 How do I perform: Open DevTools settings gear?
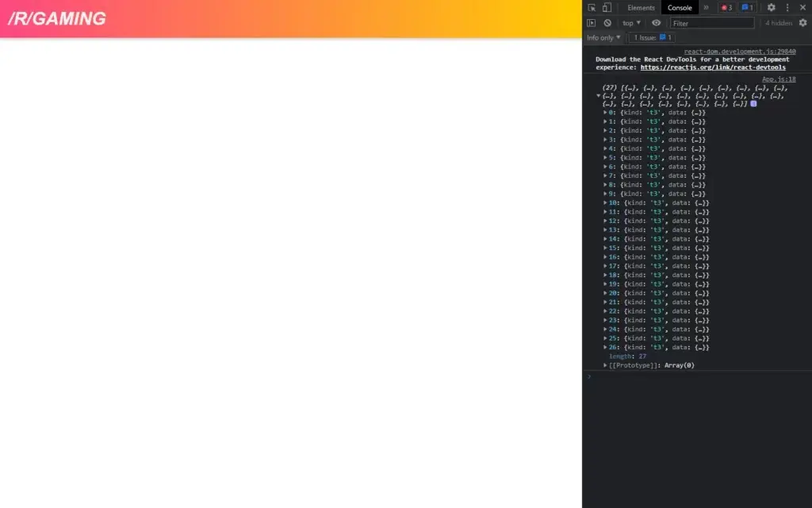click(771, 7)
